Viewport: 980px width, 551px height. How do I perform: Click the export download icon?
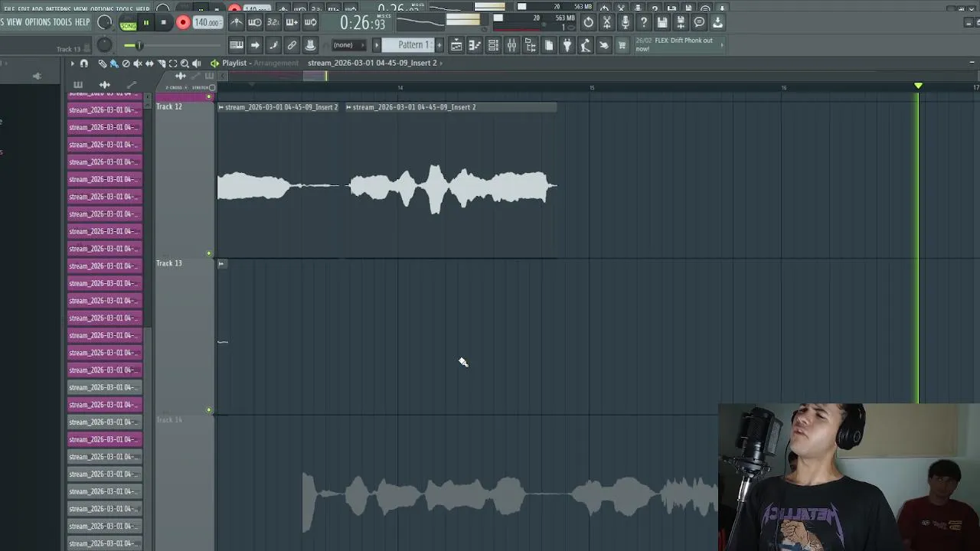point(717,23)
